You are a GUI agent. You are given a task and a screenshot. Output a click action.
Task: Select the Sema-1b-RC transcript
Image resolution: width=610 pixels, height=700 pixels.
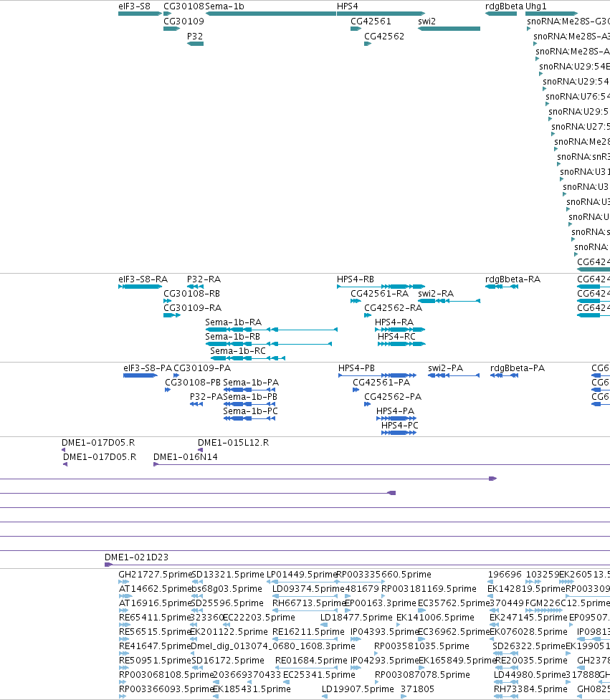coord(247,358)
